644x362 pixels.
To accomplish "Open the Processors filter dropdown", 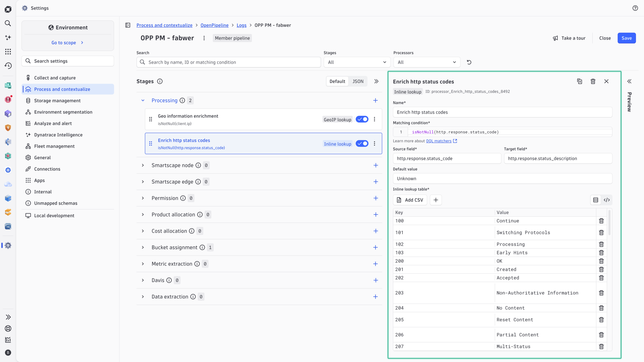I will click(x=427, y=62).
